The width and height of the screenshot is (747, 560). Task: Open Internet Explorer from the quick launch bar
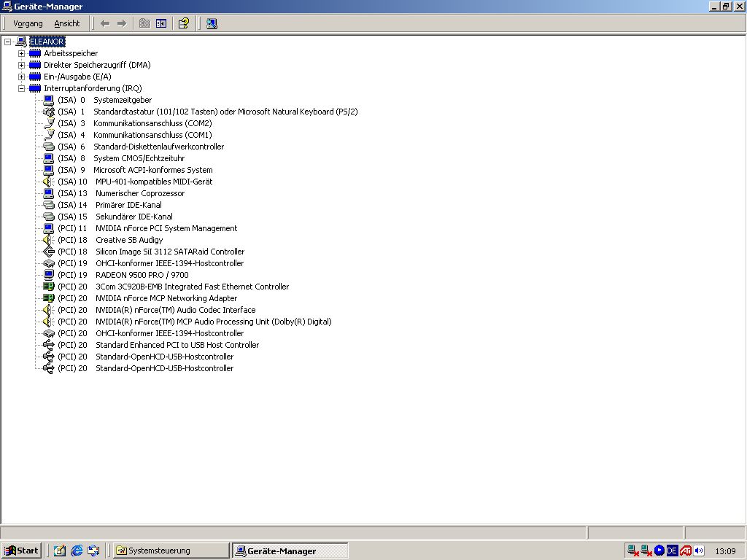pos(77,551)
